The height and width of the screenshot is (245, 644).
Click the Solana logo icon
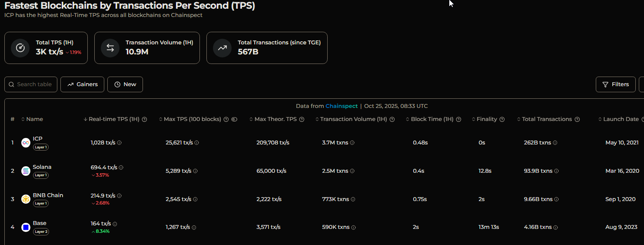tap(26, 171)
